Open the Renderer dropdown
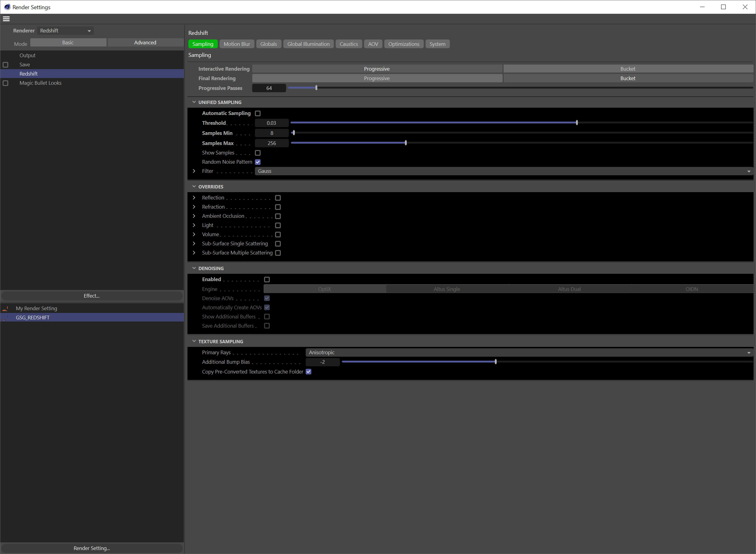The image size is (756, 554). click(x=65, y=31)
